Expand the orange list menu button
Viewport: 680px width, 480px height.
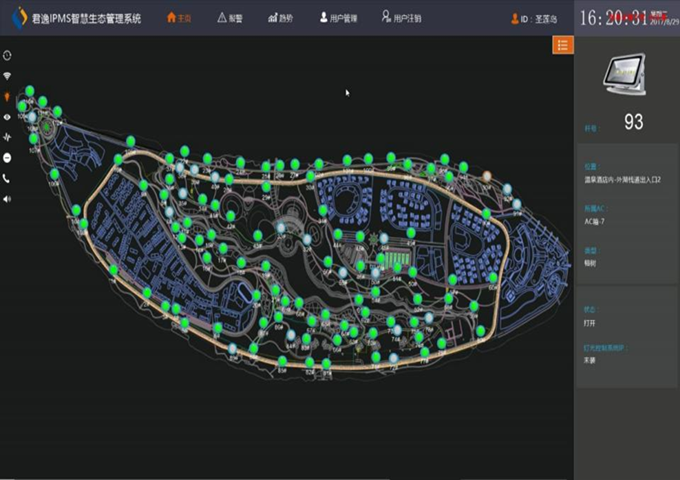pyautogui.click(x=563, y=45)
